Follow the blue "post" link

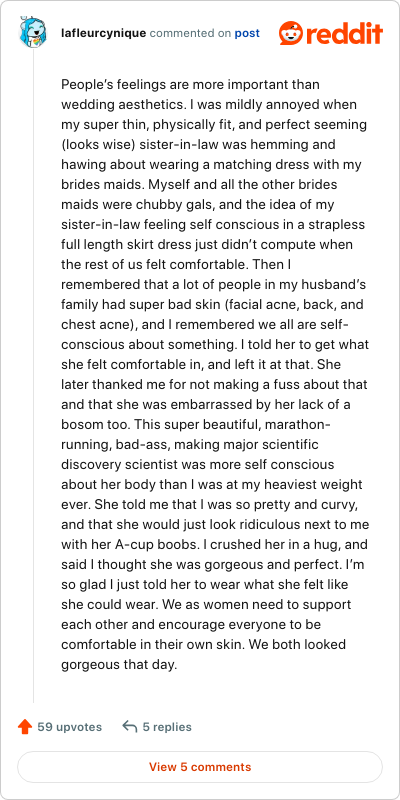point(247,34)
